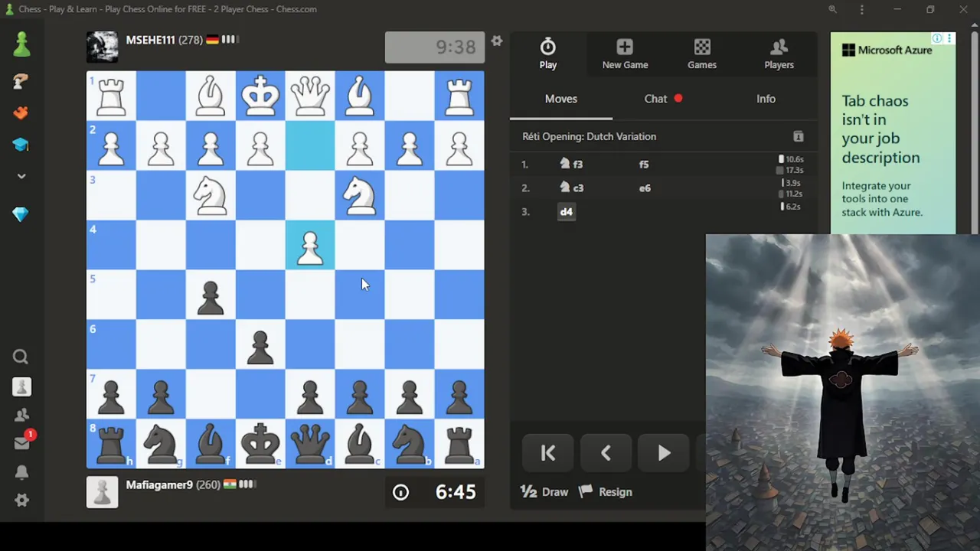Open the Réti Opening: Dutch Variation link
The height and width of the screenshot is (551, 980).
point(589,136)
